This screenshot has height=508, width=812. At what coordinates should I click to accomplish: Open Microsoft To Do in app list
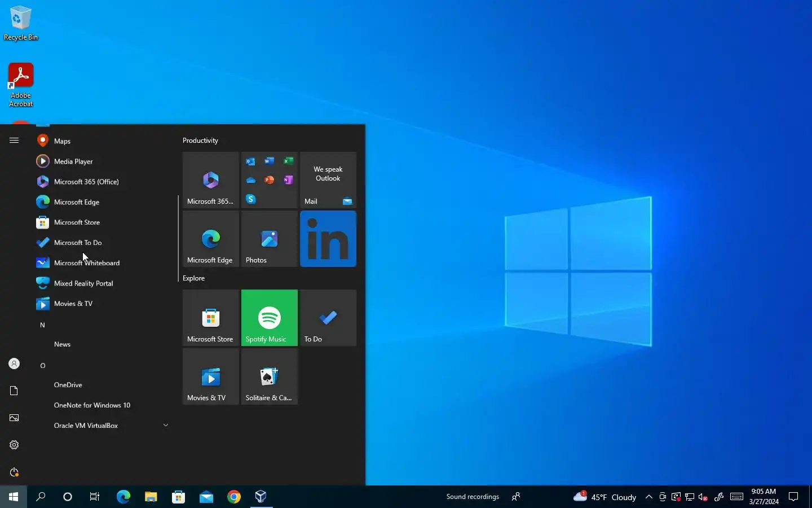click(x=101, y=243)
